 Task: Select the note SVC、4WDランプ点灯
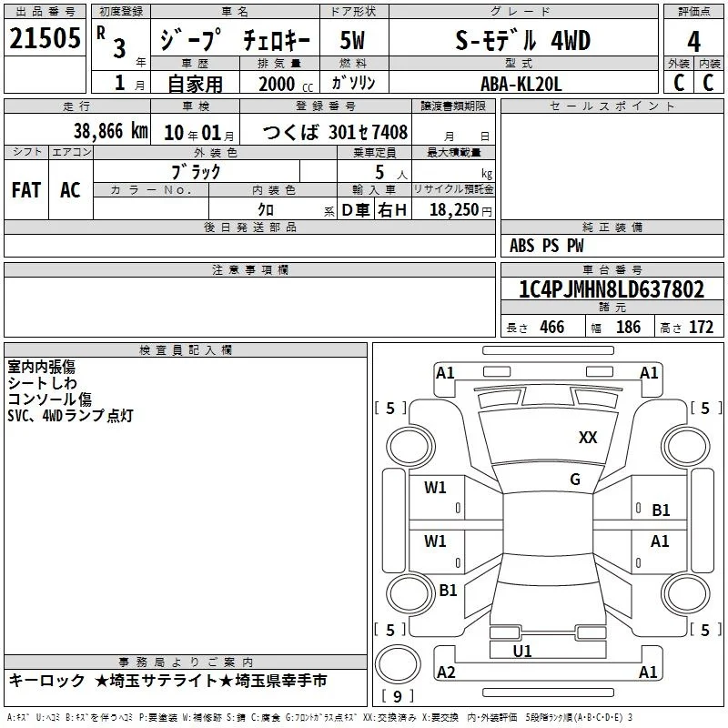[71, 416]
